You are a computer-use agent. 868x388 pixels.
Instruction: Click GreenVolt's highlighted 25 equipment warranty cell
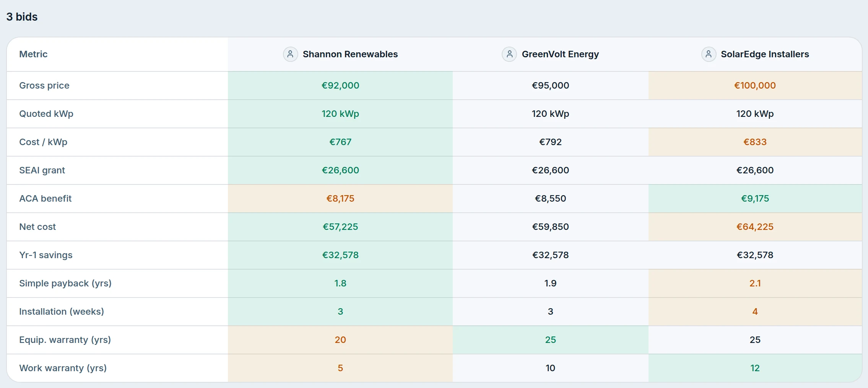(551, 340)
